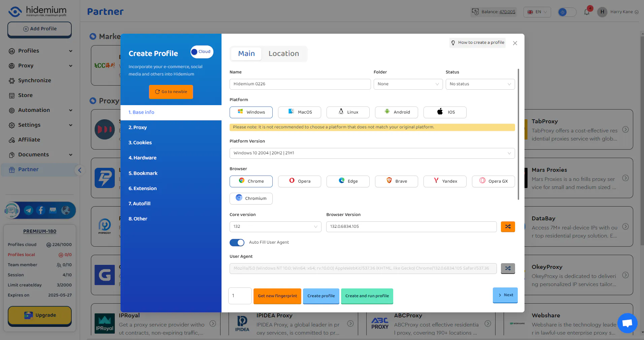
Task: Expand the Settings sidebar menu
Action: tap(40, 125)
